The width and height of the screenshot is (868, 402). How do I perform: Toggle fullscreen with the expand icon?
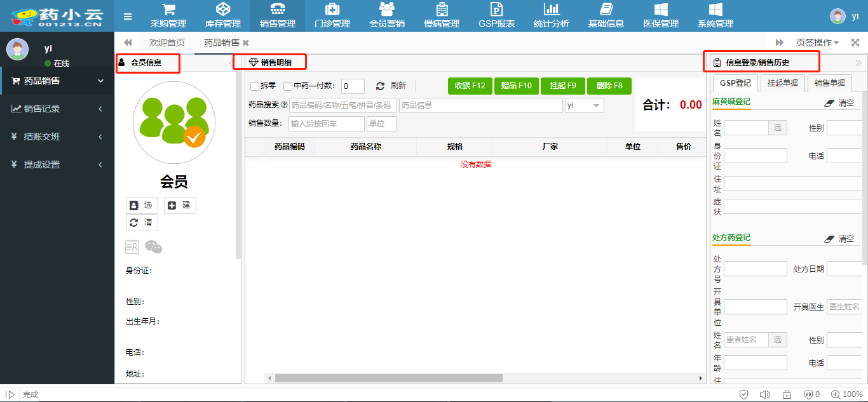click(855, 43)
